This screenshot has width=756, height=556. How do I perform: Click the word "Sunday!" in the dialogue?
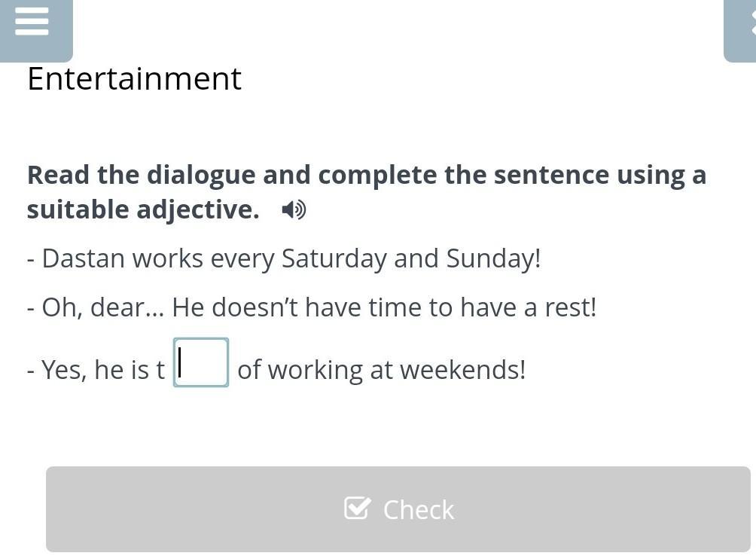(x=493, y=258)
